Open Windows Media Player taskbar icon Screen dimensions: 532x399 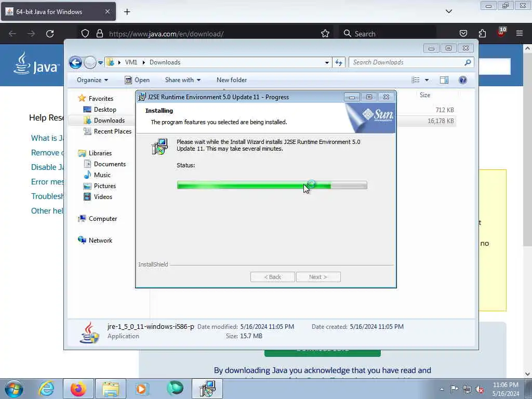(x=142, y=389)
